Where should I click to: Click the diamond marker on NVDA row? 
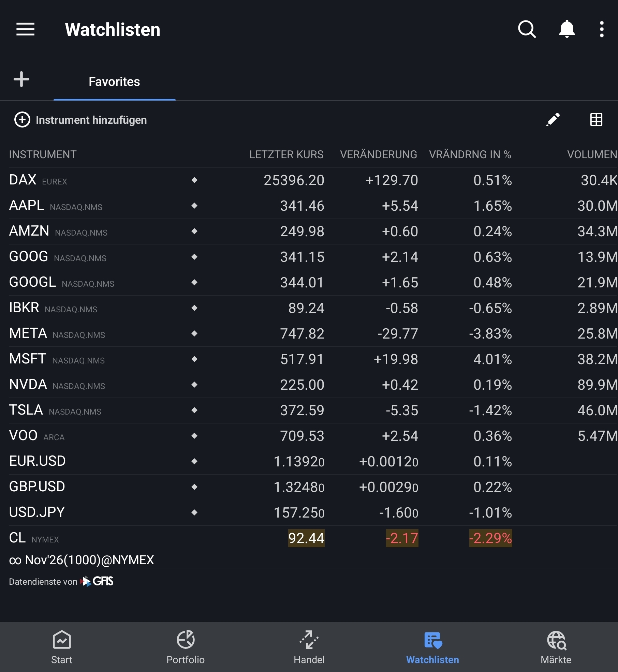[x=194, y=385]
